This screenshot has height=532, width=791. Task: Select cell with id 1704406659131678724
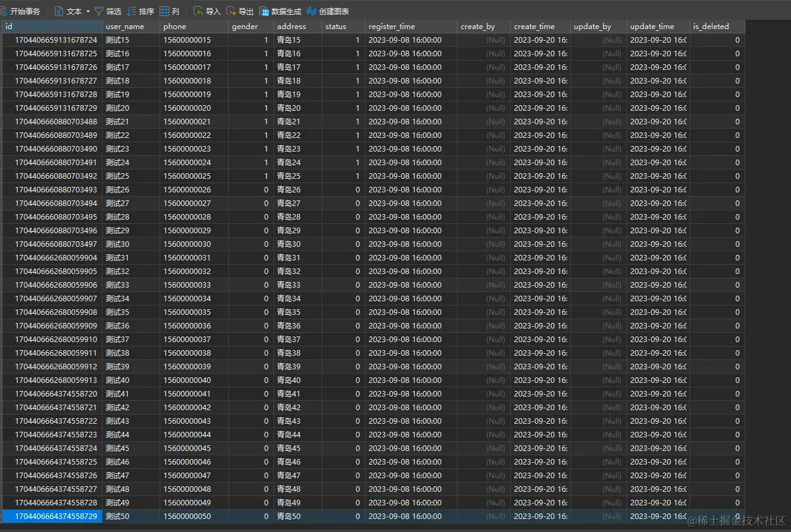click(52, 40)
